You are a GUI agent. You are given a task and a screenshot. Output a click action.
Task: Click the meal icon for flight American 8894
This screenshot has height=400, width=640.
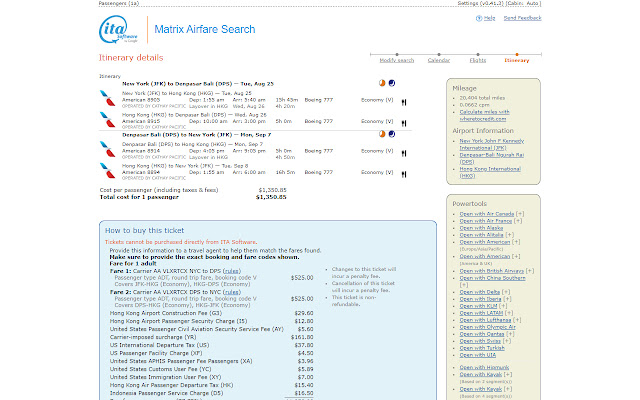click(x=404, y=175)
